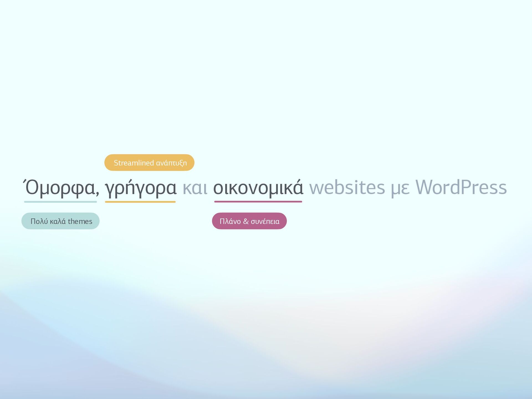Click the ampersand in magenta pill
Viewport: 532px width, 399px height.
246,221
